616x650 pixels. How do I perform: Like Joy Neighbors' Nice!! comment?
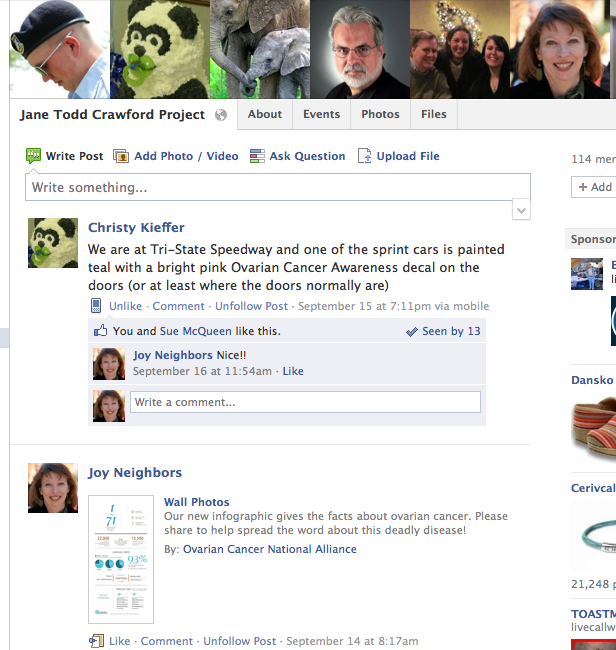tap(293, 371)
